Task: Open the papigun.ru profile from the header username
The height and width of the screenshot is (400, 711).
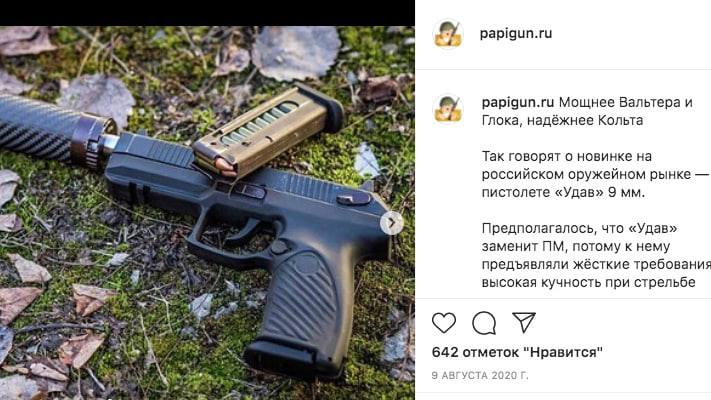Action: click(516, 34)
